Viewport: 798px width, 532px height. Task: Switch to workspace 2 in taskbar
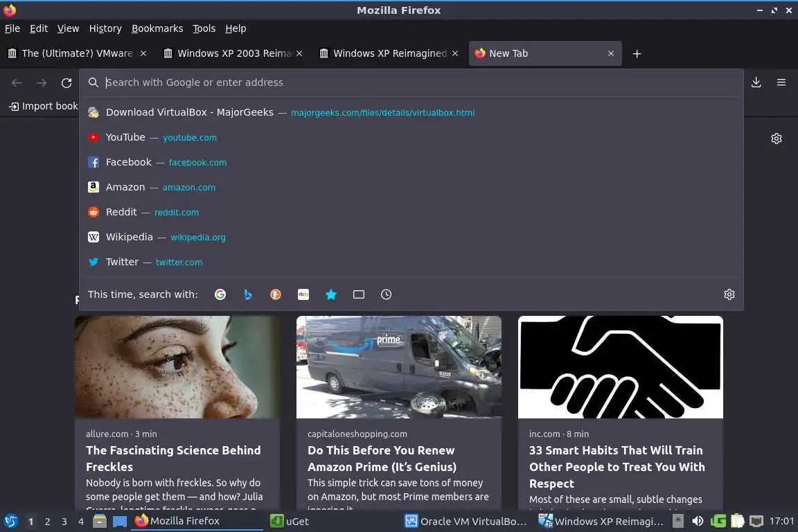click(x=47, y=522)
